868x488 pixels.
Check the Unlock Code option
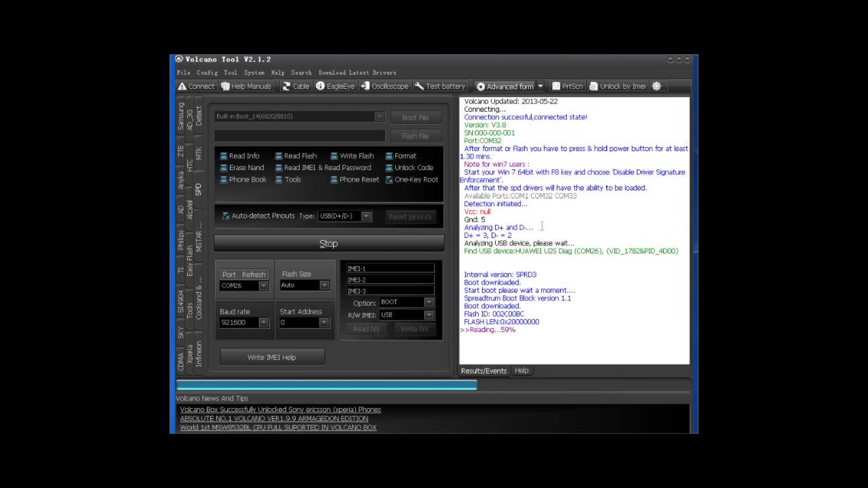(389, 167)
